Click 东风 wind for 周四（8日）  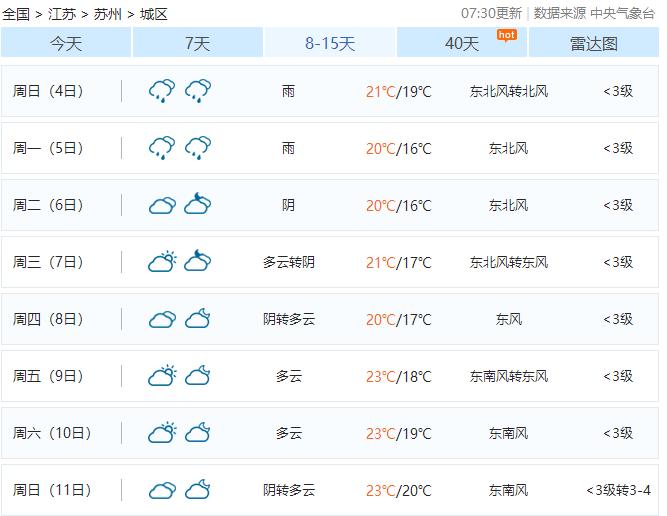pos(509,319)
